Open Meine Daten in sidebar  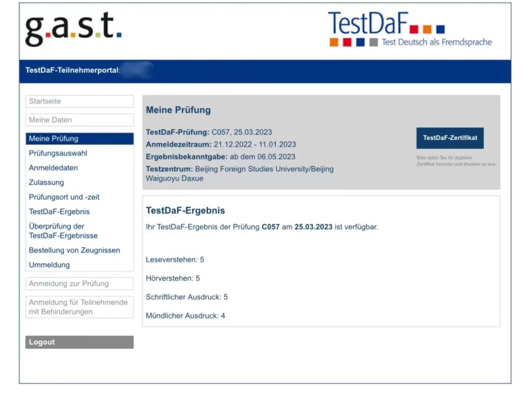79,120
